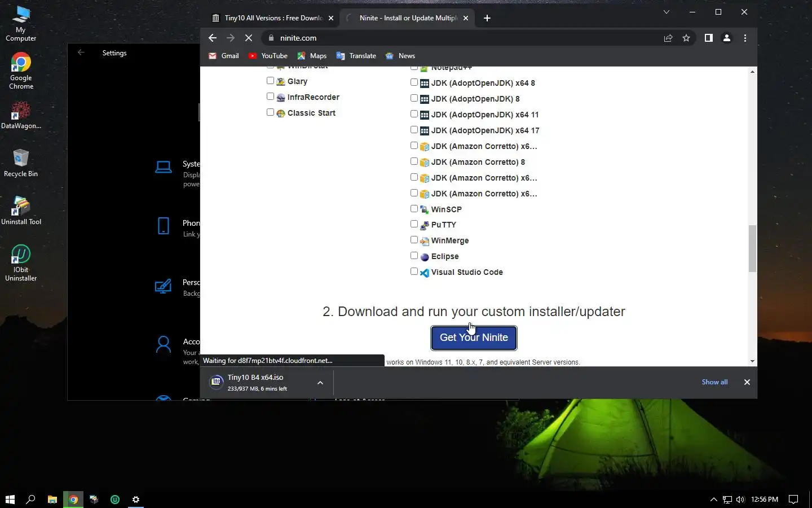The width and height of the screenshot is (812, 508).
Task: Click scrollbar up arrow on page
Action: pyautogui.click(x=752, y=72)
